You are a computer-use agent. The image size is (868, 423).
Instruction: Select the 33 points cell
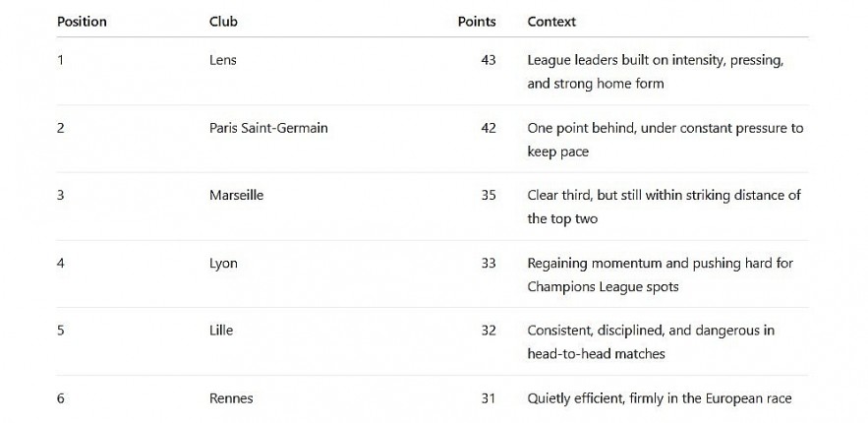click(x=488, y=263)
